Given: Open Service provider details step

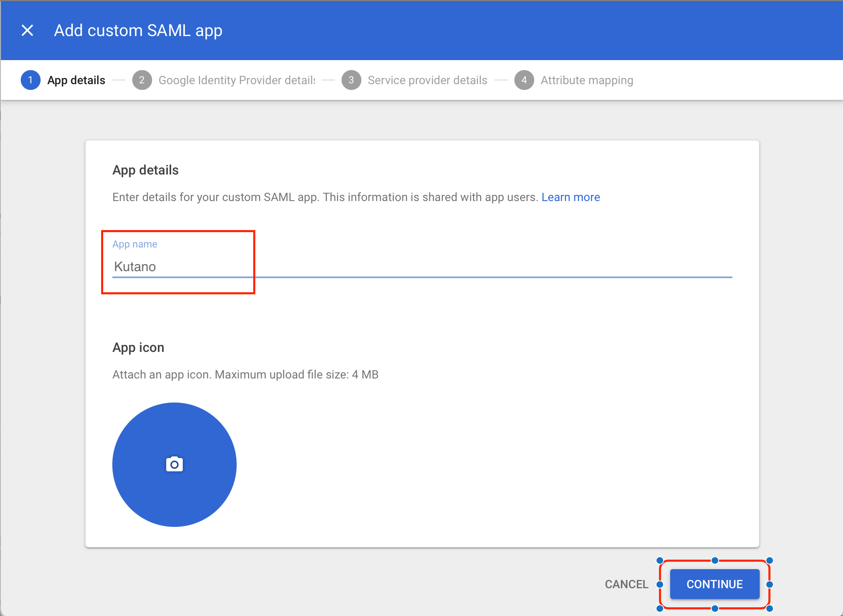Looking at the screenshot, I should (x=414, y=80).
